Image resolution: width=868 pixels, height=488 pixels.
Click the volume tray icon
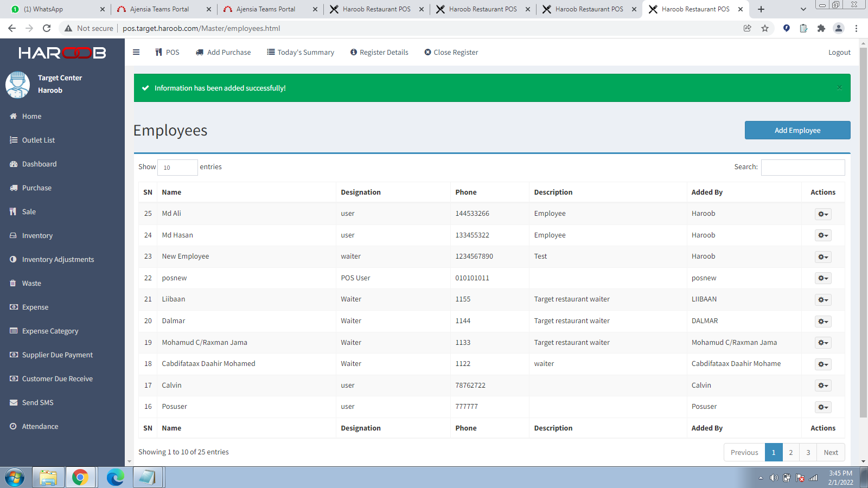click(774, 478)
